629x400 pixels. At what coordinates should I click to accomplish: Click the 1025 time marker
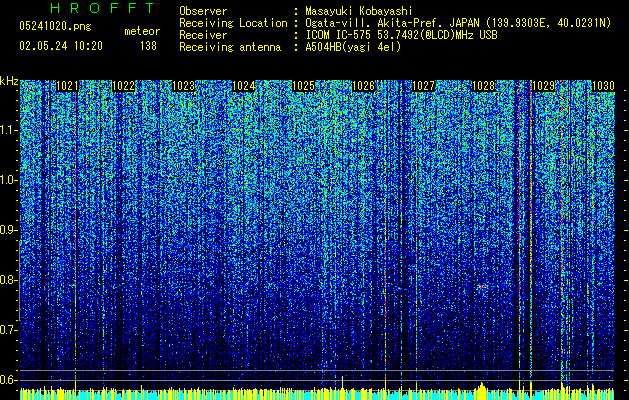(x=304, y=86)
